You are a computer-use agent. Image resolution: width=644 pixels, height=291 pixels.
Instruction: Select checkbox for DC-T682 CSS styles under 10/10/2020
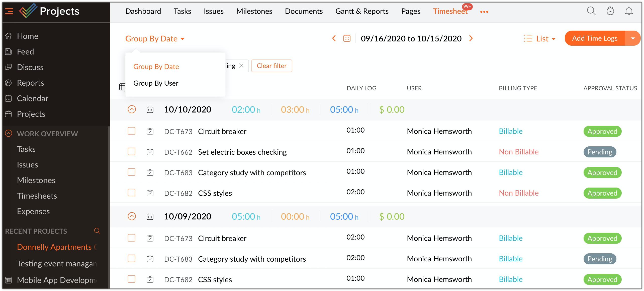coord(132,193)
